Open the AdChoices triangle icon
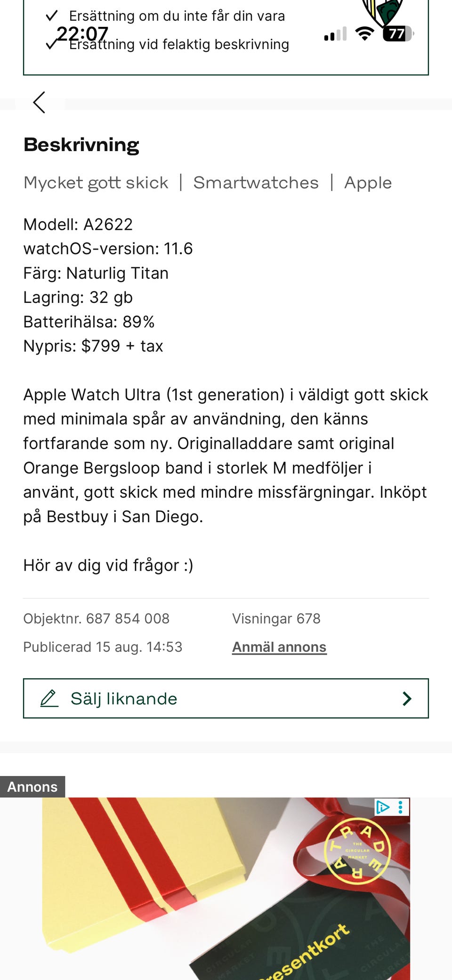 tap(382, 807)
